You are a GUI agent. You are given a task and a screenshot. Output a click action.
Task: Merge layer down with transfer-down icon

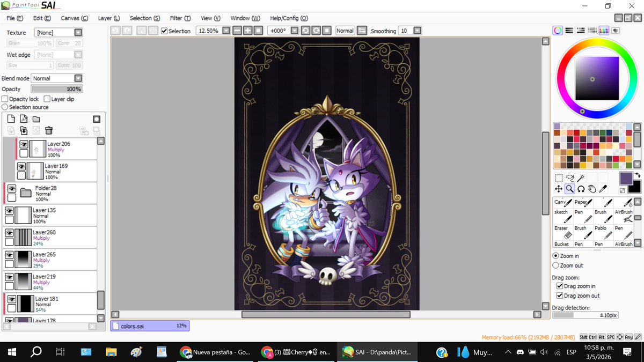(24, 130)
